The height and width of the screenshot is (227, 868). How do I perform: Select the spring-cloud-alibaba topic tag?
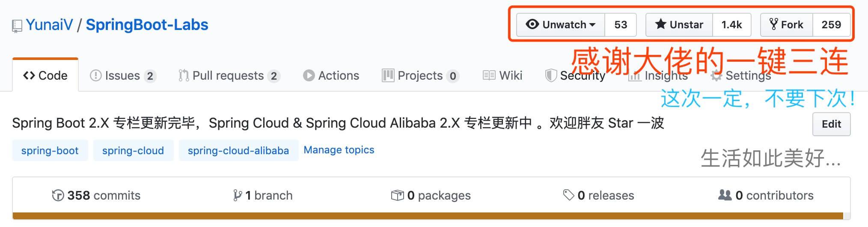(x=238, y=151)
